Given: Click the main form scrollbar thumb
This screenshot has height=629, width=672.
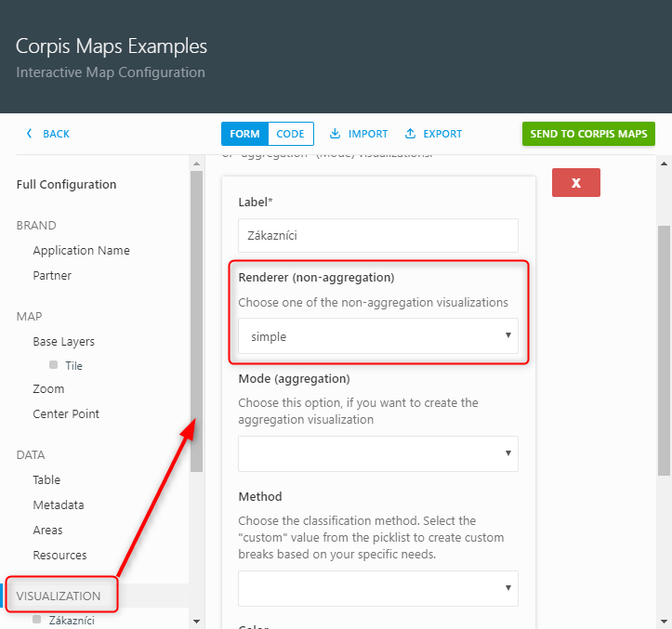Looking at the screenshot, I should click(664, 350).
